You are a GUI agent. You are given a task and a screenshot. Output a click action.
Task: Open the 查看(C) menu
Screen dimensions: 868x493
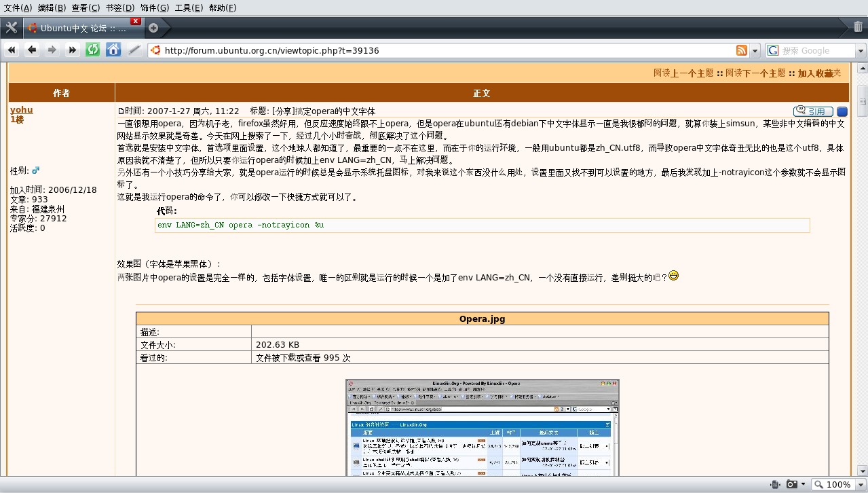(x=86, y=7)
